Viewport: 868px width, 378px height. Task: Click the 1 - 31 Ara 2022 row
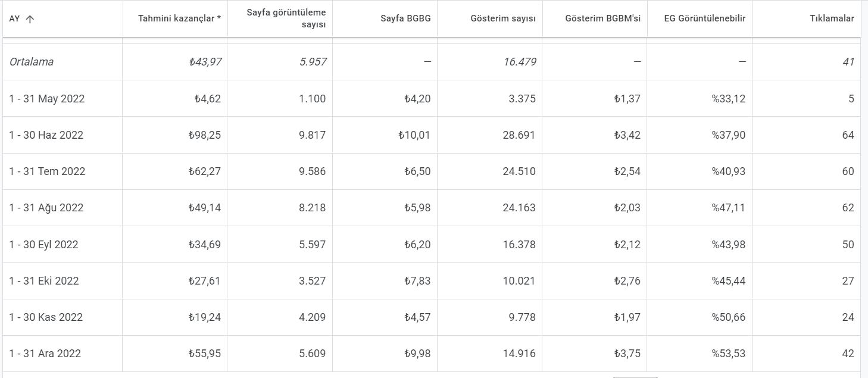pyautogui.click(x=432, y=354)
